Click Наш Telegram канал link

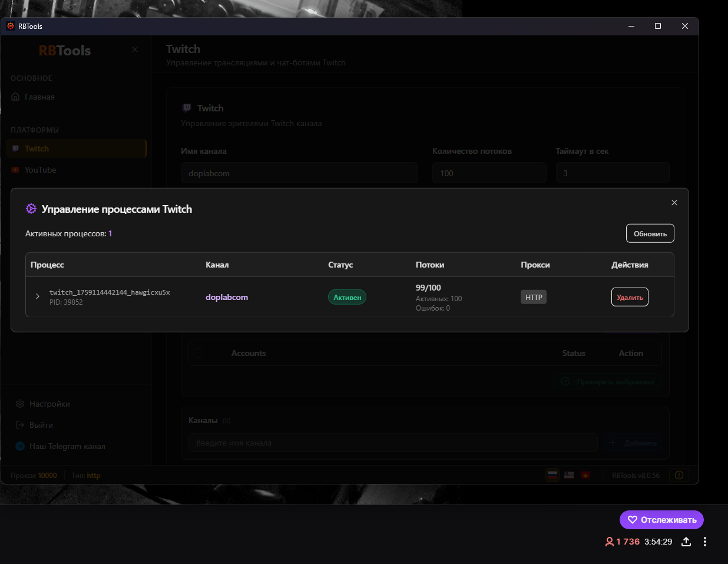click(x=67, y=446)
